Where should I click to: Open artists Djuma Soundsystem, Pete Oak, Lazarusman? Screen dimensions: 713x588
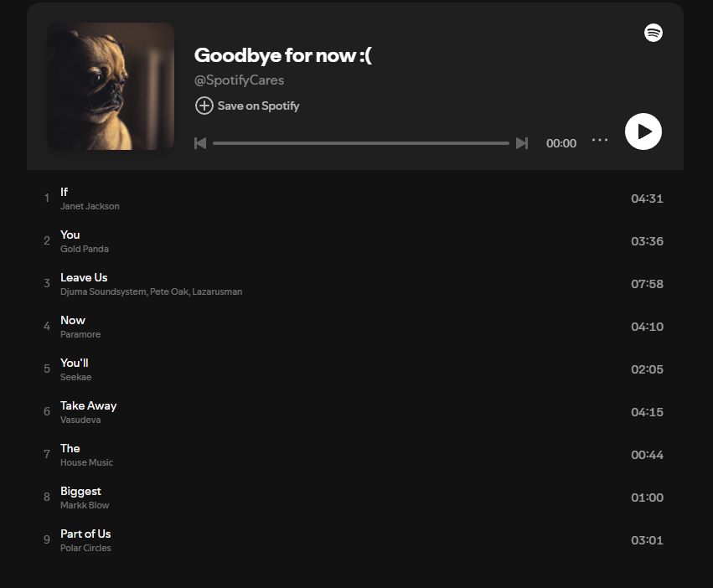[x=151, y=291]
